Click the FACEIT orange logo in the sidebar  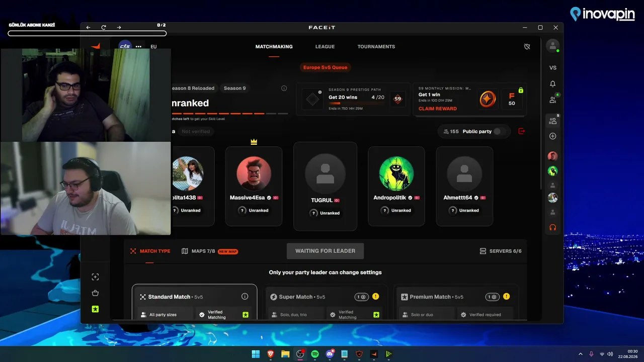[96, 46]
